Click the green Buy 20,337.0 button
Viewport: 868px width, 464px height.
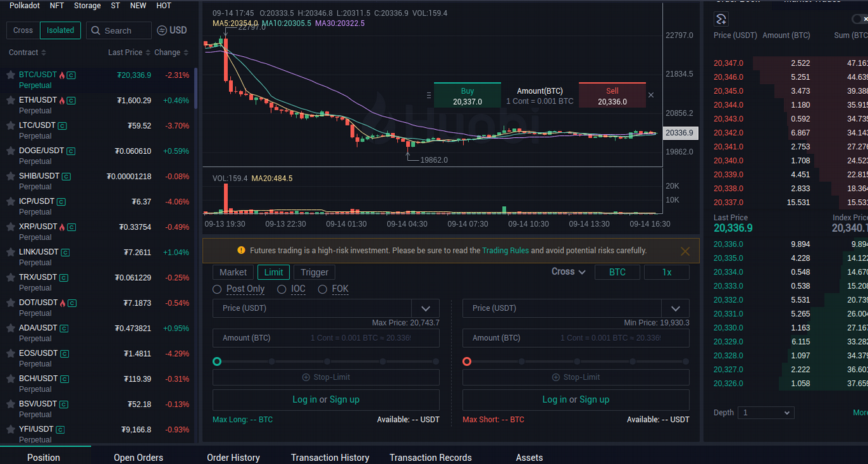click(x=467, y=96)
